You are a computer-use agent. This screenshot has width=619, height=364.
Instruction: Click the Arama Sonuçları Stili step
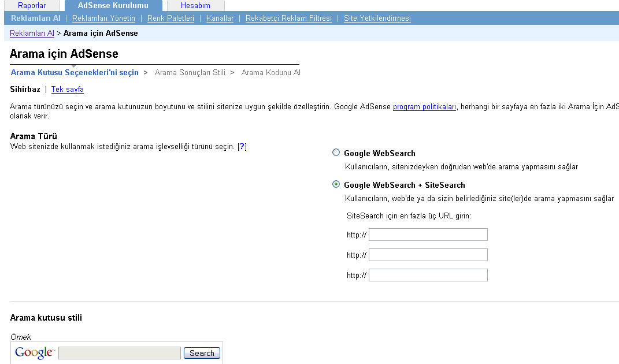190,72
